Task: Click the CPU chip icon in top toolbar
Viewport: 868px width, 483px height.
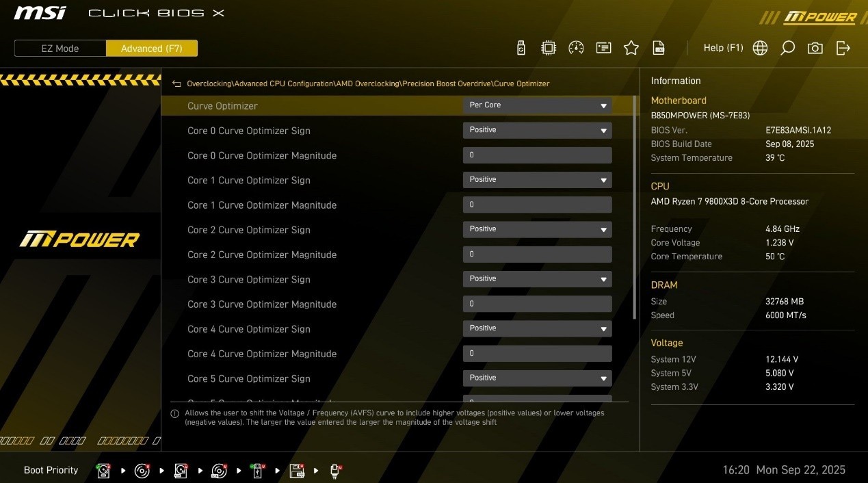Action: tap(549, 48)
